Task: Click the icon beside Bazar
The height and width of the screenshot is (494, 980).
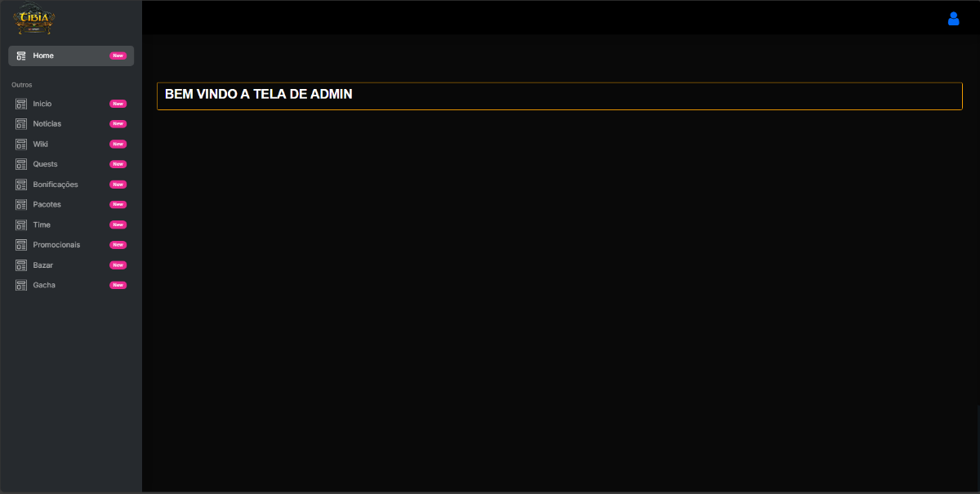Action: tap(21, 265)
